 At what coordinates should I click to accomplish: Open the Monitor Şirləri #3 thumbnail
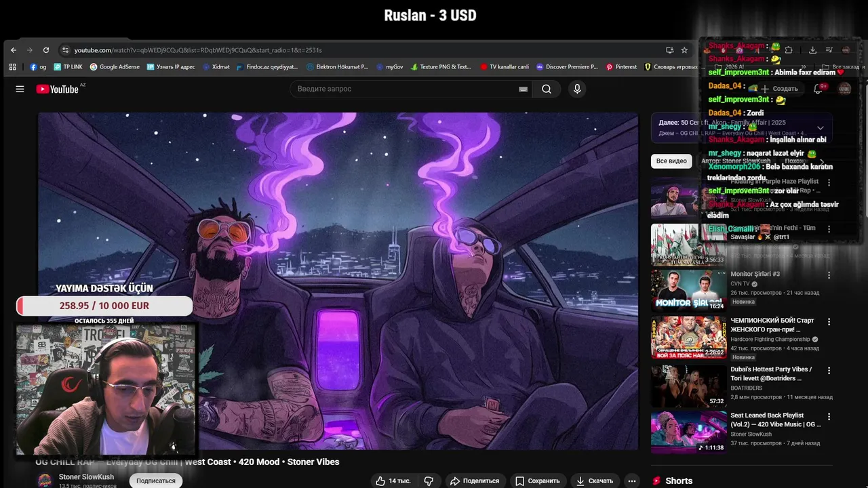688,291
